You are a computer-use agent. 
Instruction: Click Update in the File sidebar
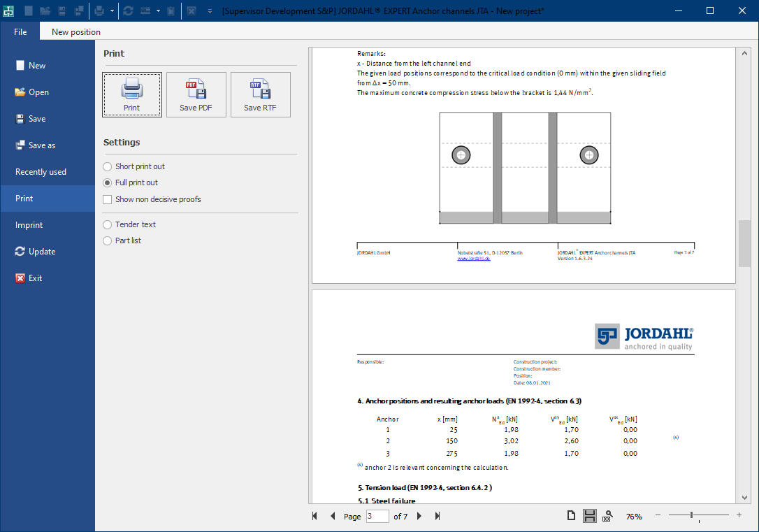pyautogui.click(x=48, y=252)
